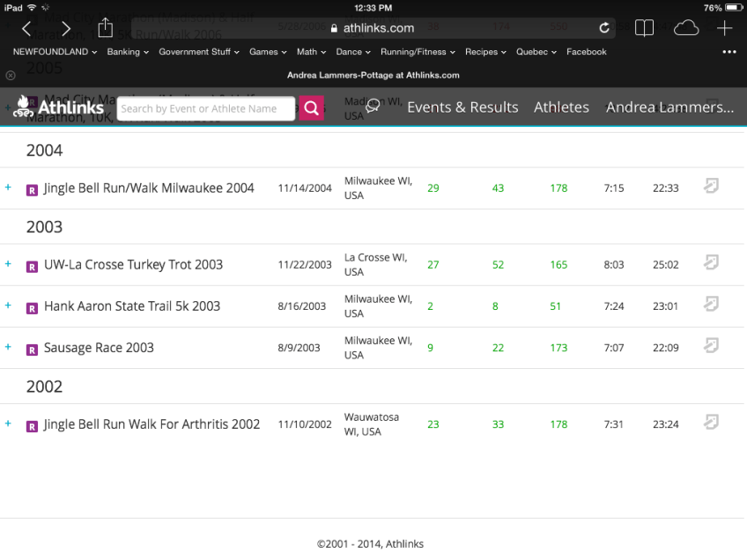The height and width of the screenshot is (560, 747).
Task: Open a new tab with plus icon
Action: pos(724,28)
